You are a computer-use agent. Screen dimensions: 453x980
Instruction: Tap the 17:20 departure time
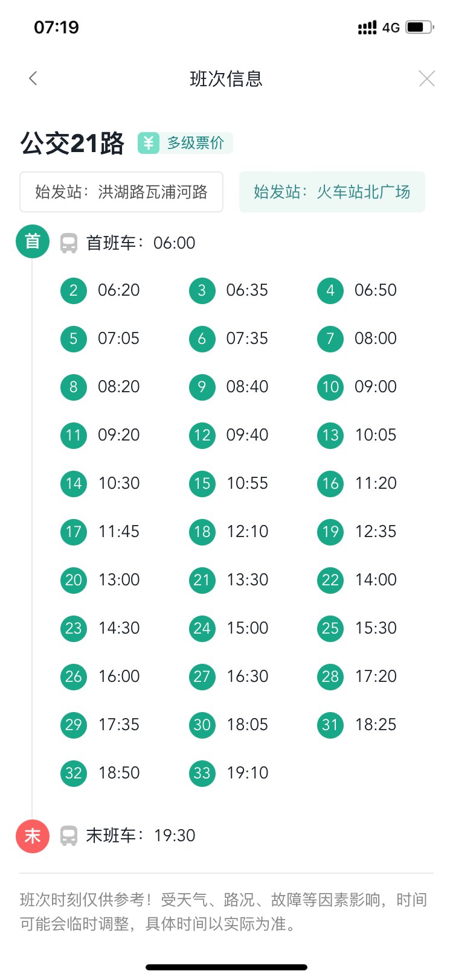point(376,676)
